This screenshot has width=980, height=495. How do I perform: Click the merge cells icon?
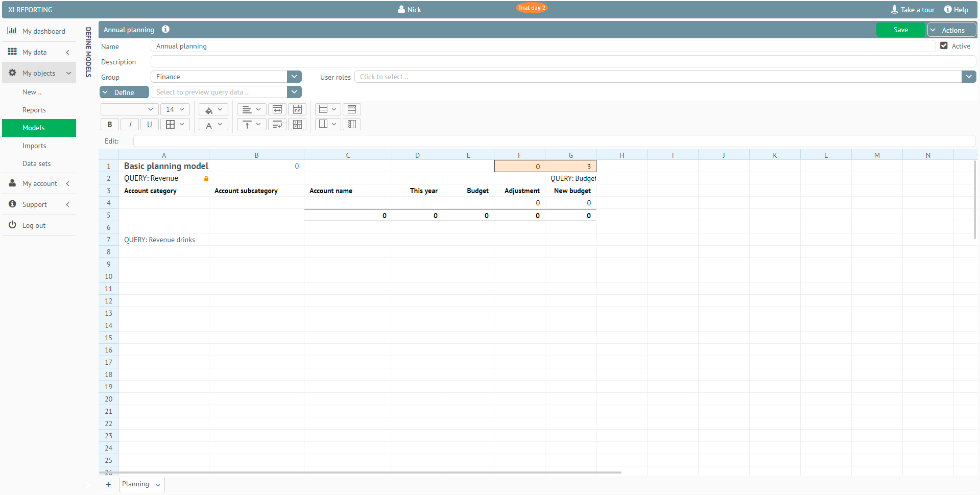pyautogui.click(x=277, y=109)
